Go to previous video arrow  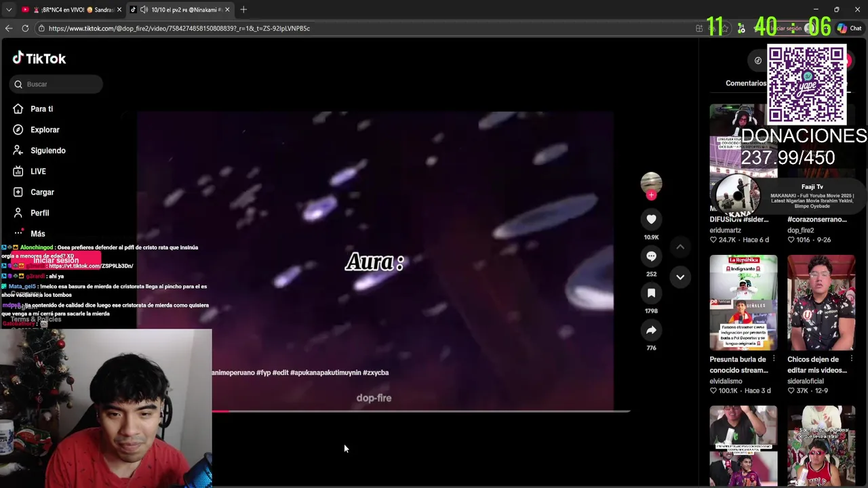pos(680,247)
